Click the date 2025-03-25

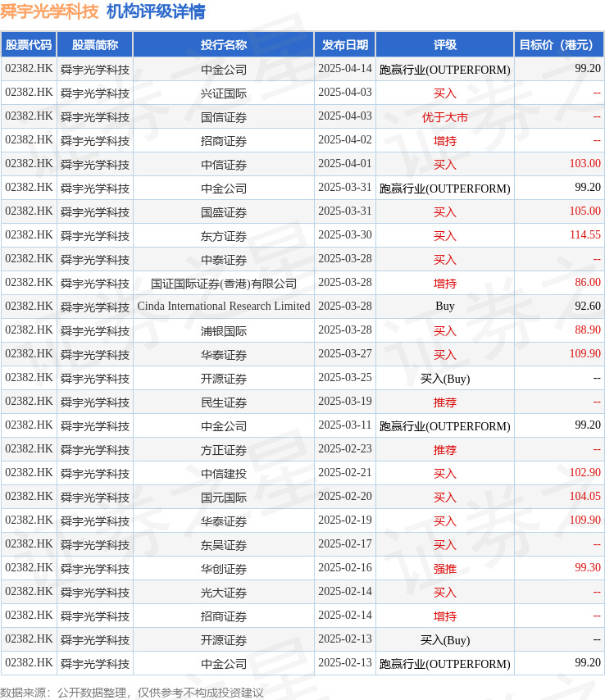click(345, 377)
